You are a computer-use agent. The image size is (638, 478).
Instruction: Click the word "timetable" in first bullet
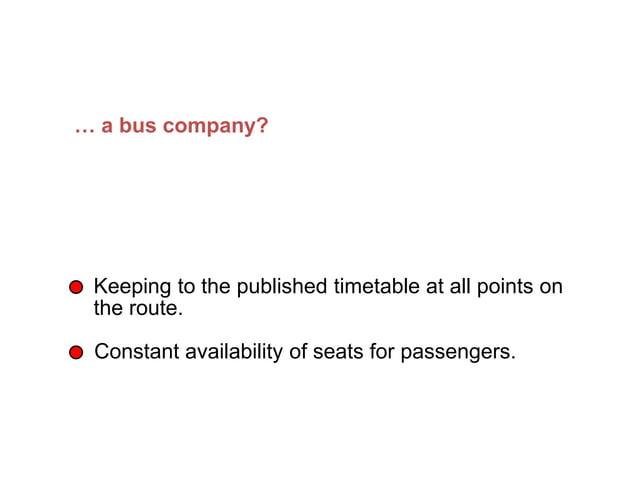pyautogui.click(x=375, y=287)
